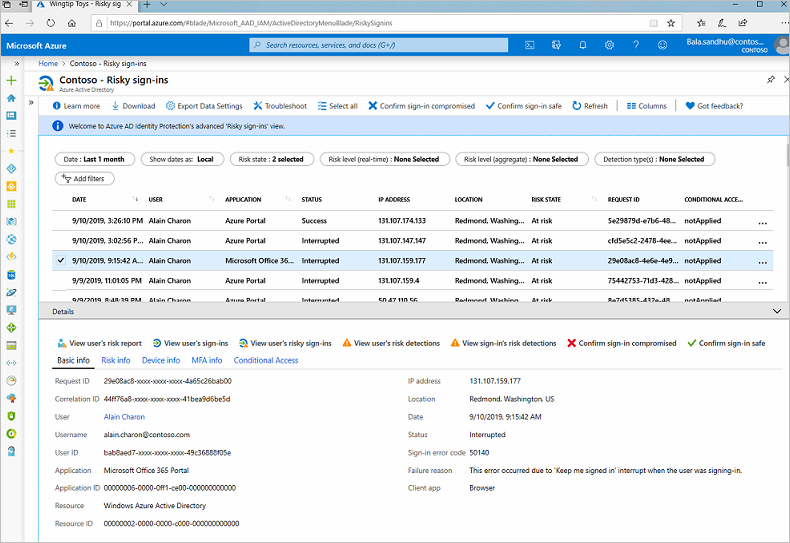Open ellipsis menu for 3:26:10 PM row

762,222
